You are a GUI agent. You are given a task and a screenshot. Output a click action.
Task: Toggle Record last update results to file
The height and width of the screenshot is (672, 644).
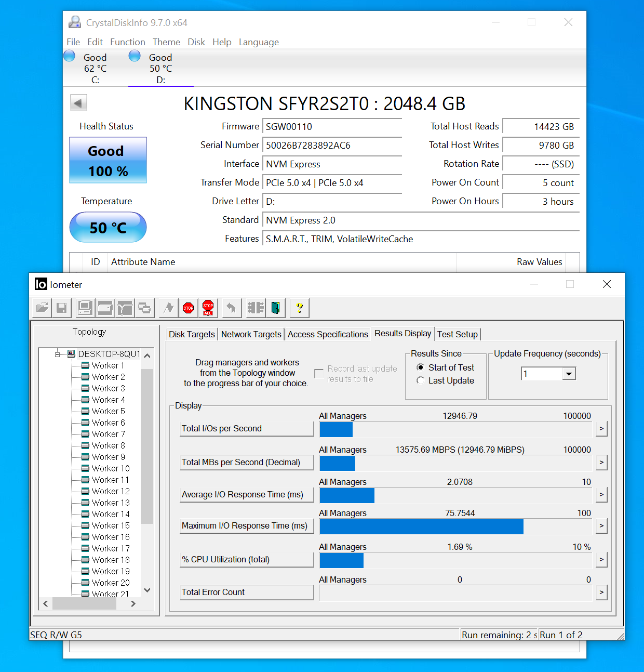(319, 374)
